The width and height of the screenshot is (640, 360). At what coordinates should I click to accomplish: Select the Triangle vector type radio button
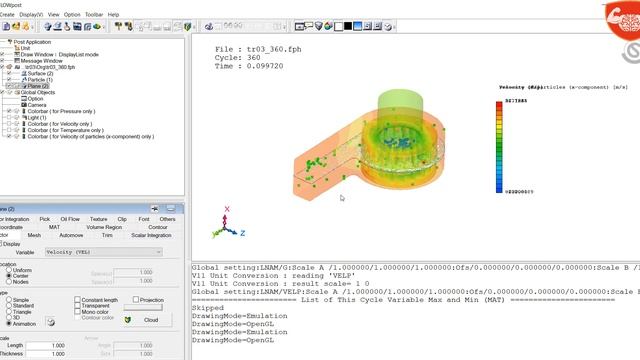(9, 312)
